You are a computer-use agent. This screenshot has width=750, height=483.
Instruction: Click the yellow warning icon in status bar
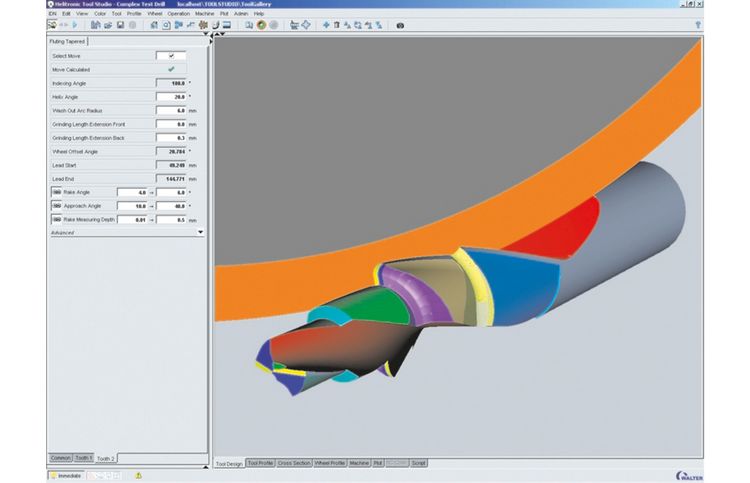pos(138,475)
